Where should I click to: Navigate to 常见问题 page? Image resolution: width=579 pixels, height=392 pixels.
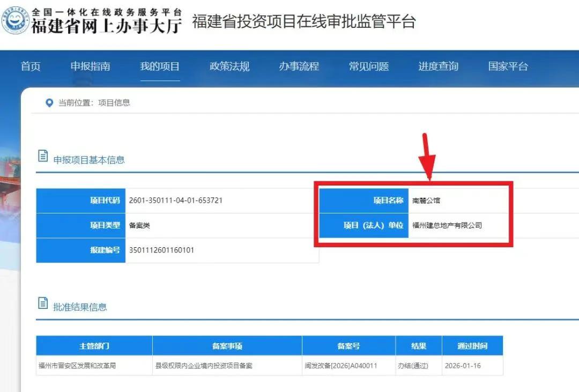pos(368,66)
